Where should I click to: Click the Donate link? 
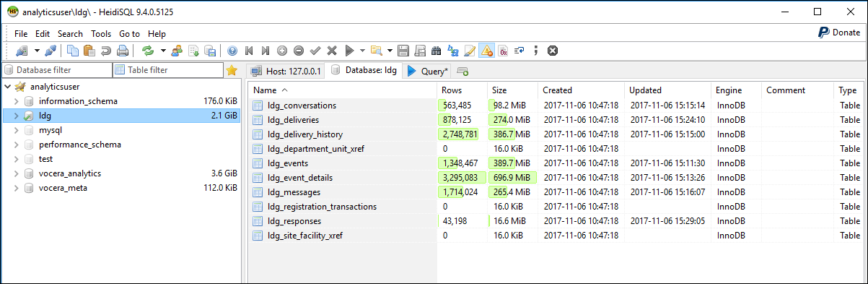pyautogui.click(x=838, y=33)
